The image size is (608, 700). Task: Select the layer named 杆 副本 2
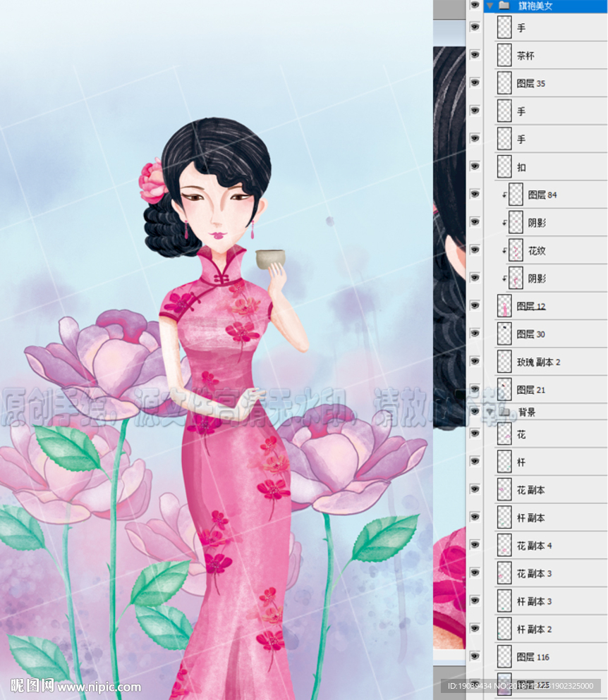coord(534,629)
